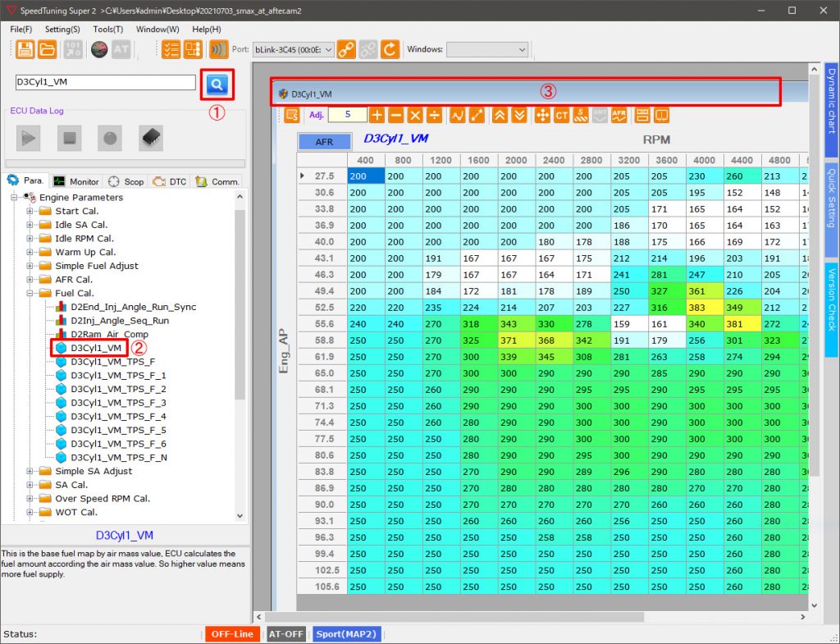Open the Port dropdown
Viewport: 840px width, 644px height.
(294, 49)
